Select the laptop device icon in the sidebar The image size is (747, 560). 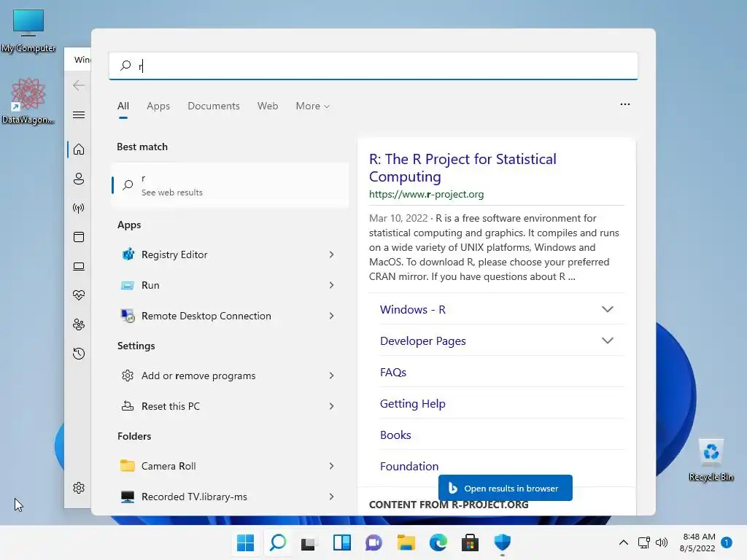pos(79,267)
